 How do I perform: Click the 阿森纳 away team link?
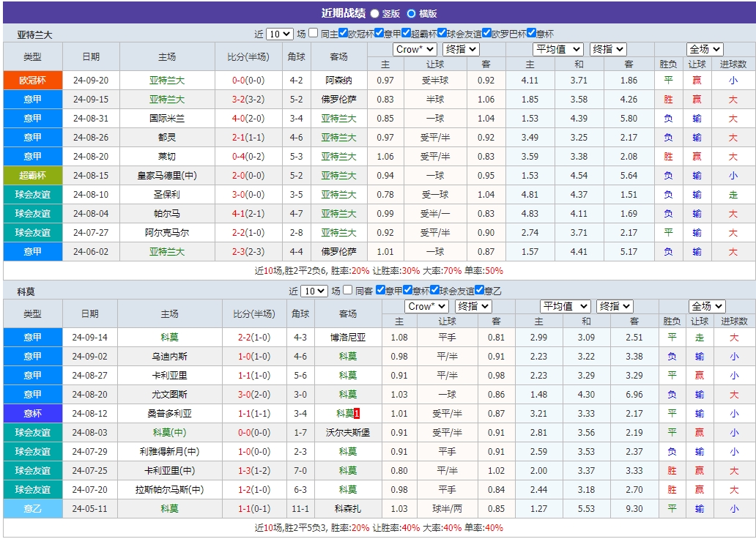pyautogui.click(x=338, y=78)
